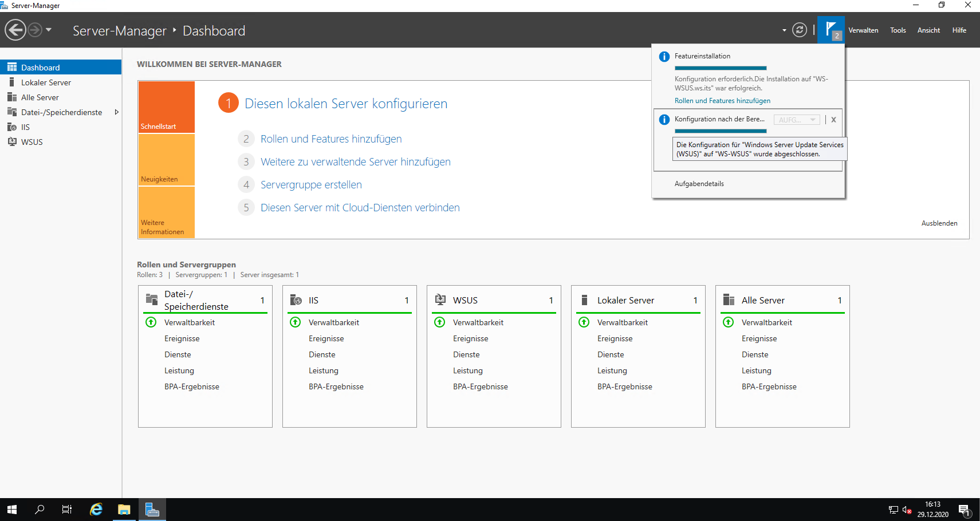Click the WSUS tile header icon
This screenshot has height=521, width=980.
(x=440, y=299)
